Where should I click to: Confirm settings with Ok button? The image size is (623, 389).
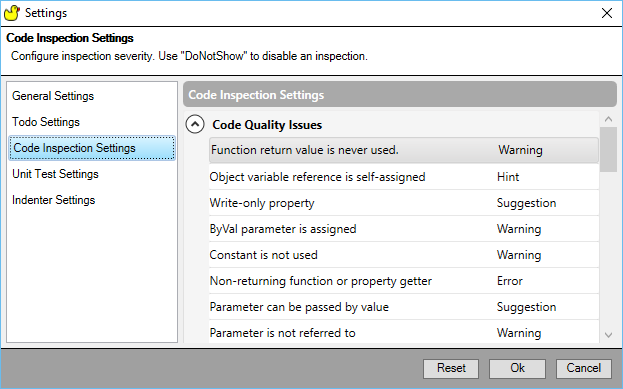[x=517, y=368]
